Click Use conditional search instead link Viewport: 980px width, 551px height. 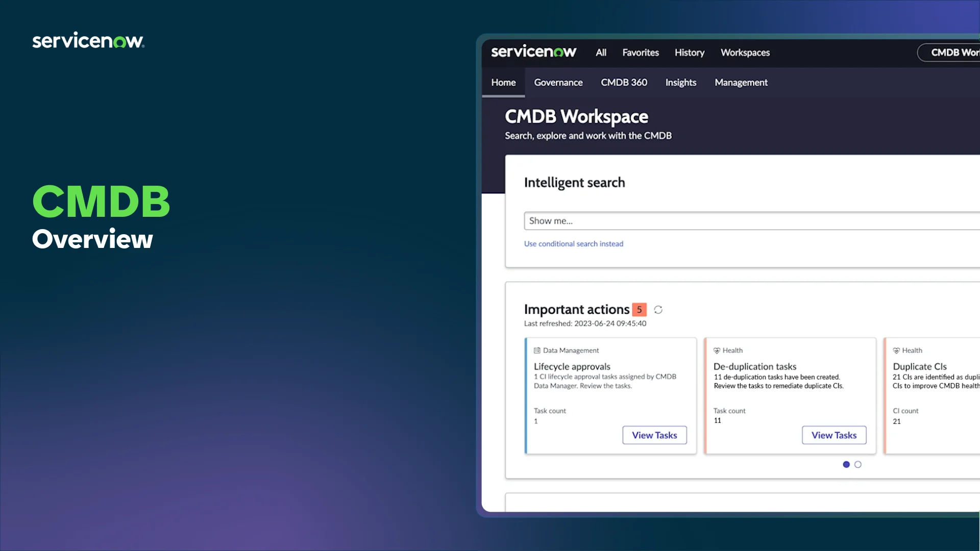pyautogui.click(x=573, y=244)
